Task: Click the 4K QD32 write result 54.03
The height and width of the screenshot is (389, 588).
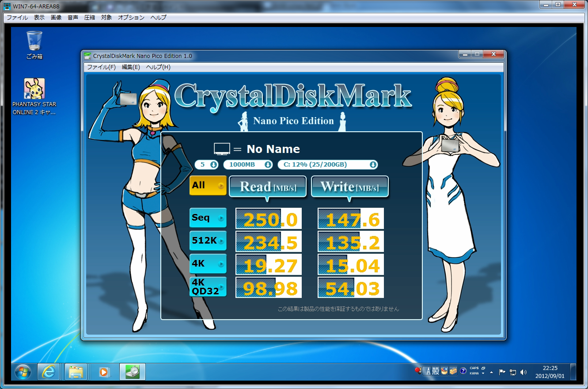Action: tap(351, 287)
